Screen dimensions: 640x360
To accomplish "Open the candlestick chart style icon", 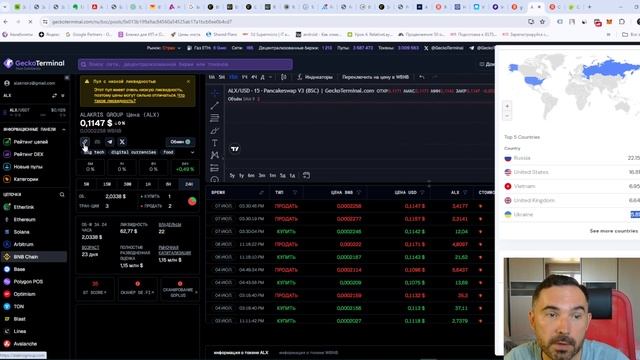I will pyautogui.click(x=284, y=77).
